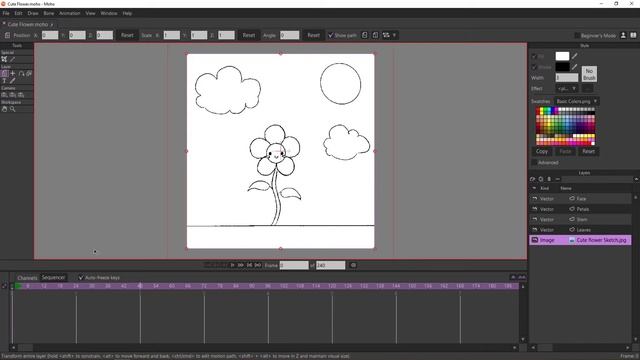Click the delete layer trash icon
640x360 pixels.
[x=549, y=179]
